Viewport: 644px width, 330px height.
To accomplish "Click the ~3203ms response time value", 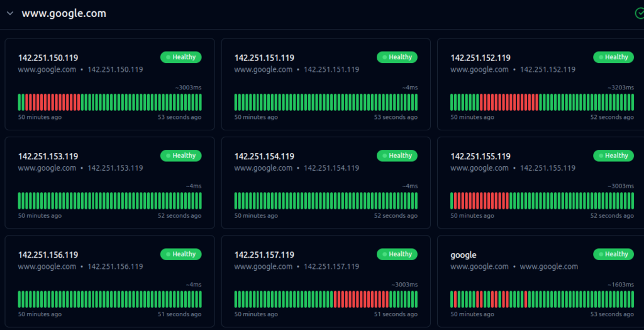I will point(621,88).
